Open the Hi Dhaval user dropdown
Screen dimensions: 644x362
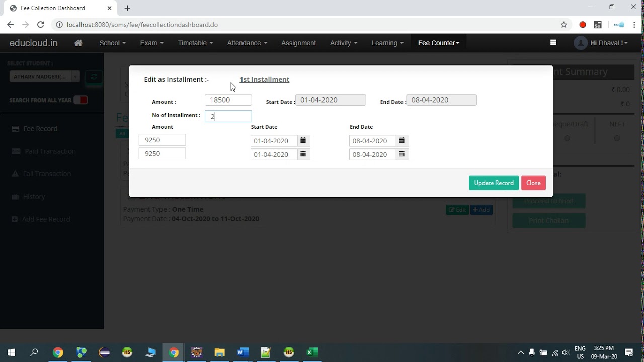pos(609,43)
